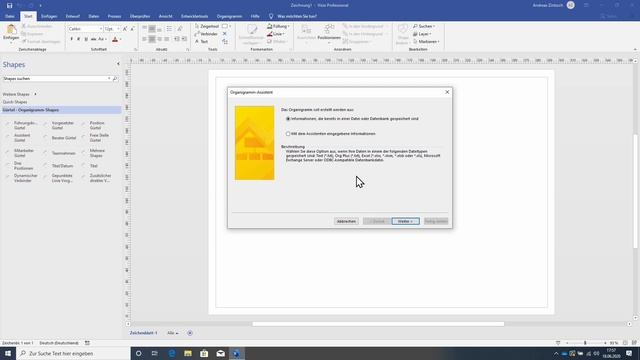Select the Mehrere Shapes stencil item
The image size is (640, 360).
point(93,153)
